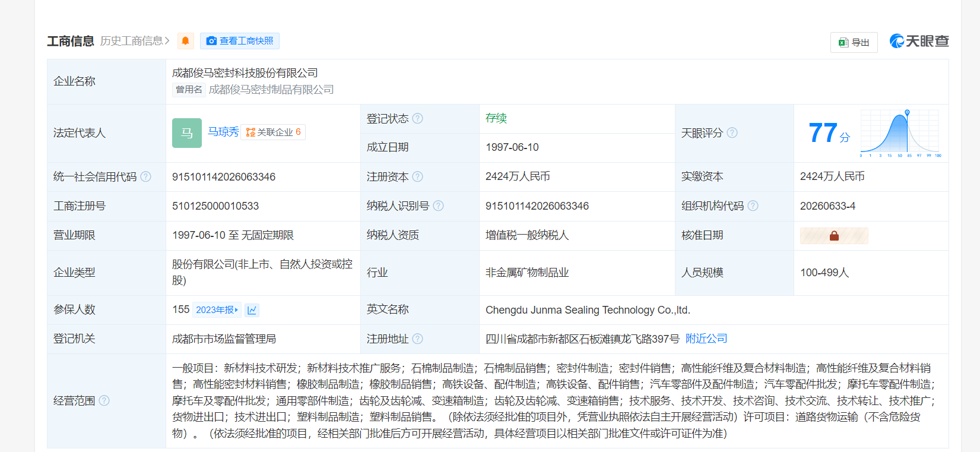This screenshot has width=980, height=452.
Task: Click the 曾用名 tag
Action: (189, 90)
